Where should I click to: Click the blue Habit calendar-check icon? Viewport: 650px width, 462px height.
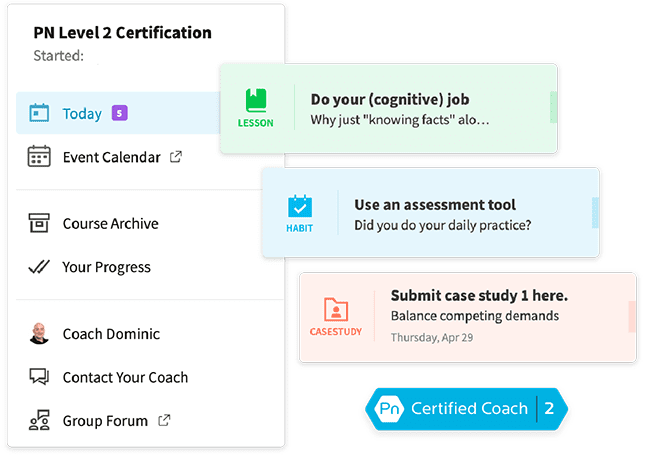(300, 206)
